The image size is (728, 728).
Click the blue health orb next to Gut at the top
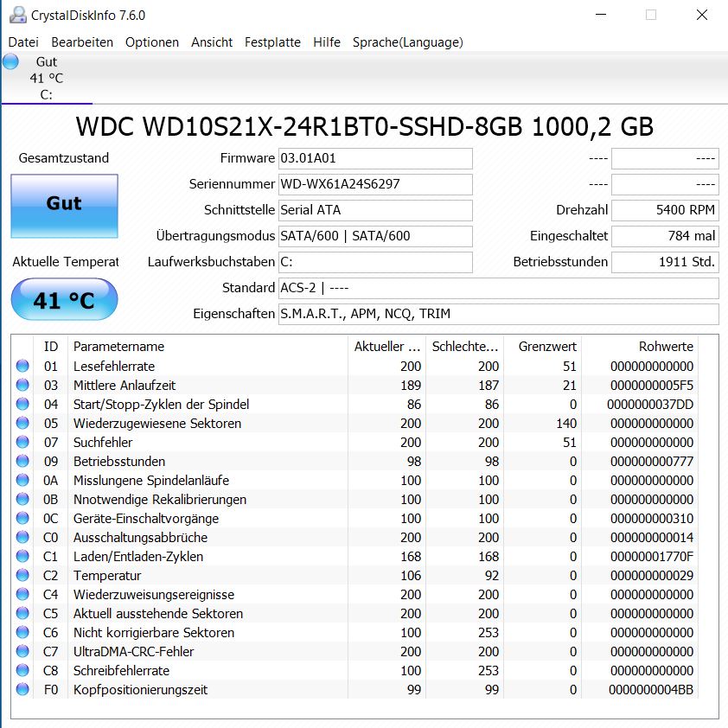click(10, 61)
